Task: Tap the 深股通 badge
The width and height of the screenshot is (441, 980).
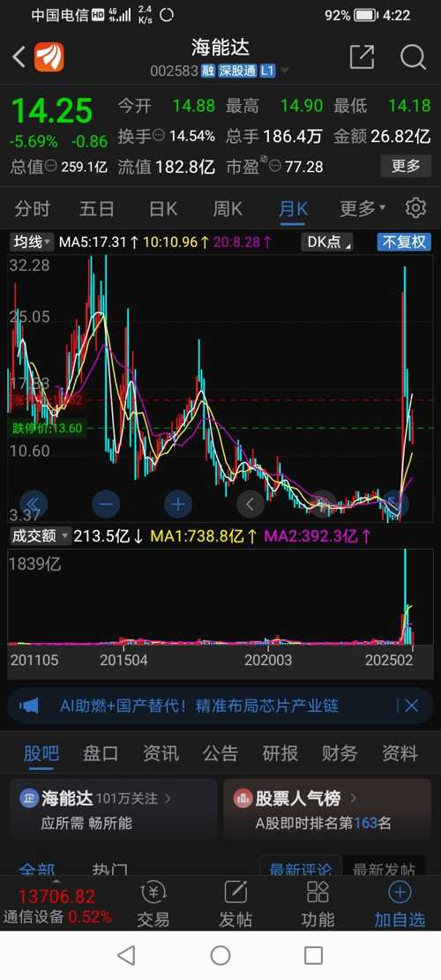Action: point(238,71)
